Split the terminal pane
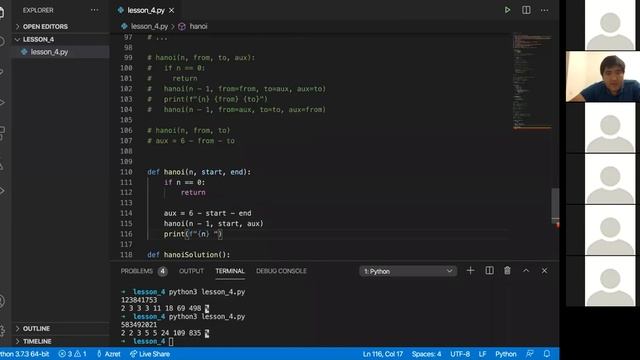 (489, 271)
